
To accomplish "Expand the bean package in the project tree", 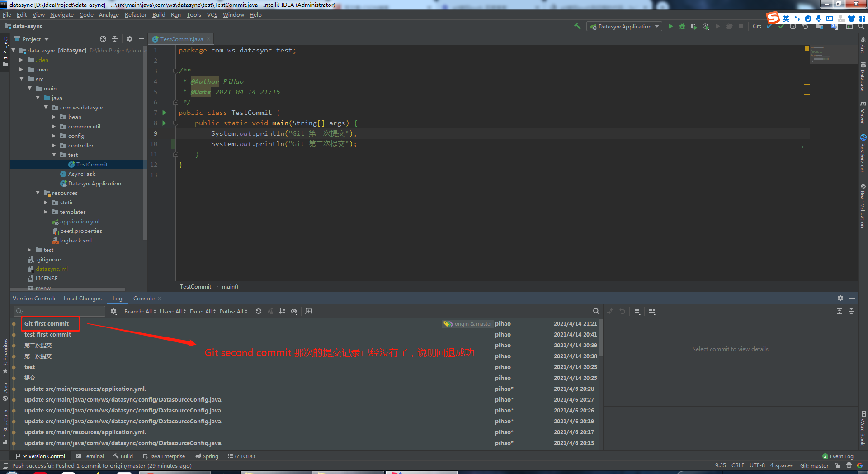I will point(54,117).
